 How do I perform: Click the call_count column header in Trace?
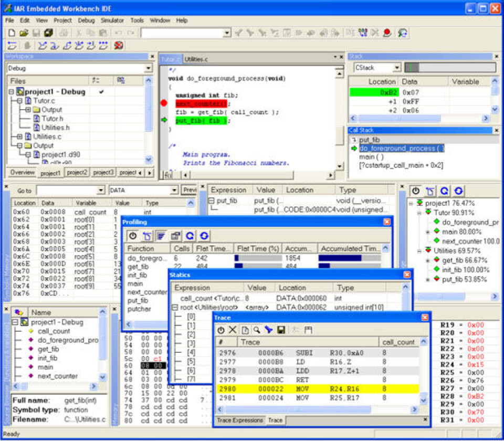[398, 342]
